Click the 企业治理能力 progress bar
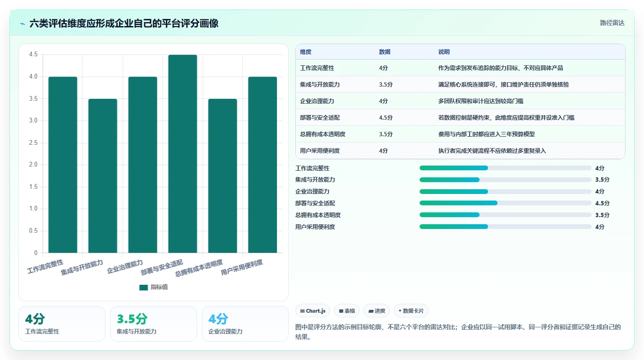This screenshot has width=644, height=360. pos(506,192)
